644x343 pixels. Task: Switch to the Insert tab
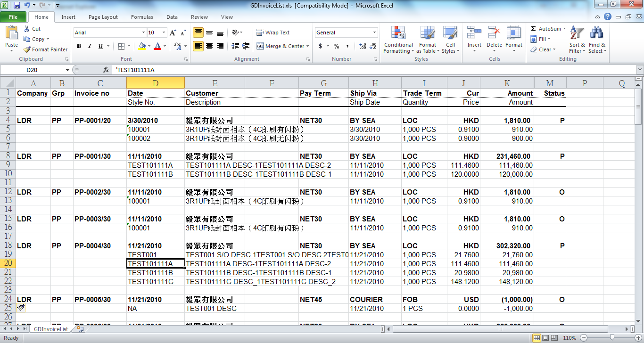pos(68,17)
